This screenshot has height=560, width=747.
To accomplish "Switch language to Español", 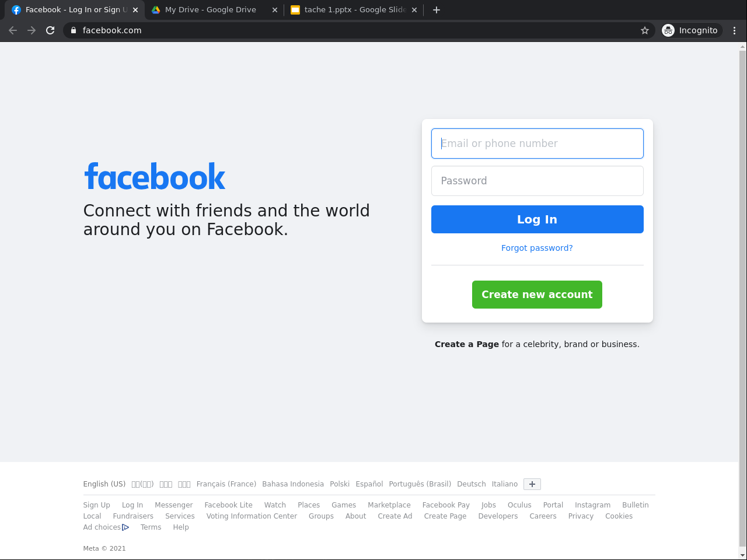I will (x=369, y=484).
